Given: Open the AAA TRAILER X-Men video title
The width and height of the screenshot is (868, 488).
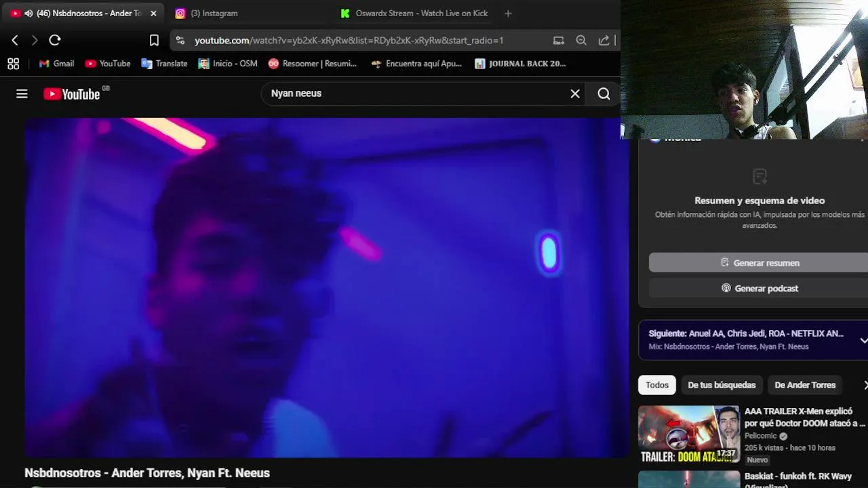Looking at the screenshot, I should 805,417.
